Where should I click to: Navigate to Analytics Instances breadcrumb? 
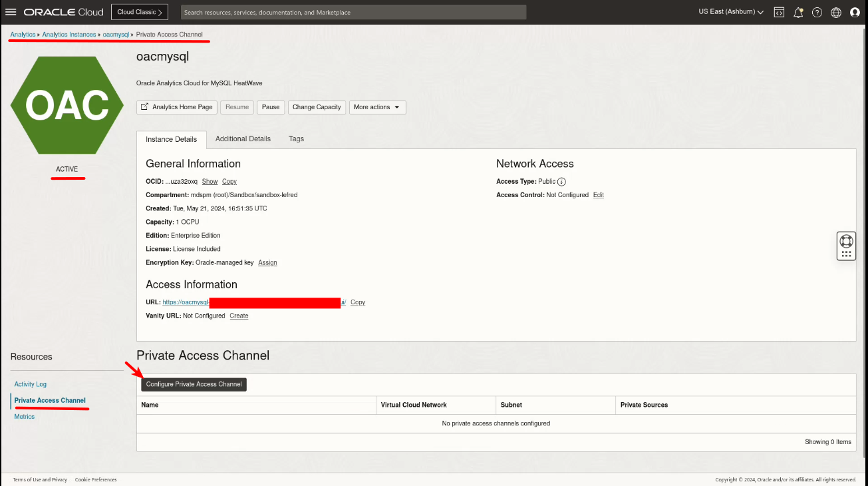click(x=69, y=35)
